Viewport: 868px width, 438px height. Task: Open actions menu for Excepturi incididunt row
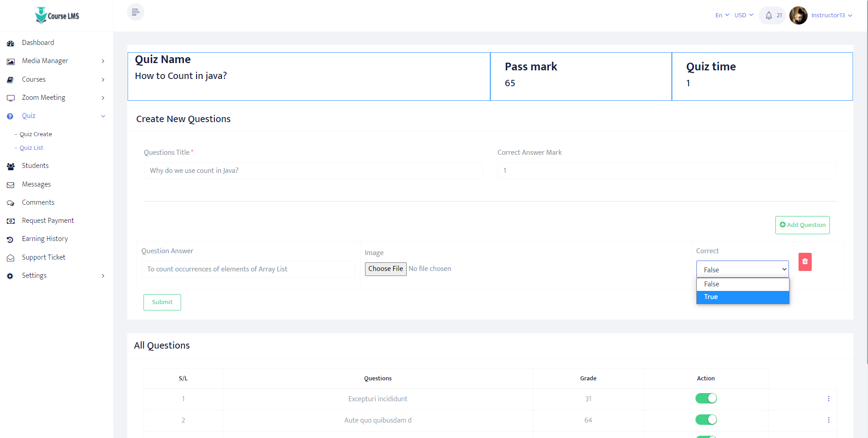click(x=829, y=399)
